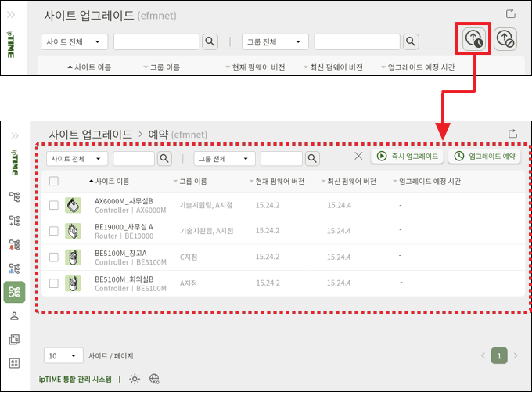Tick the select-all checkbox in the table header

54,181
